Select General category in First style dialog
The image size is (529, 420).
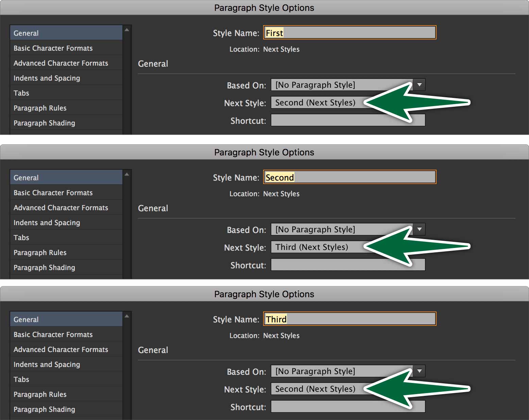point(66,33)
